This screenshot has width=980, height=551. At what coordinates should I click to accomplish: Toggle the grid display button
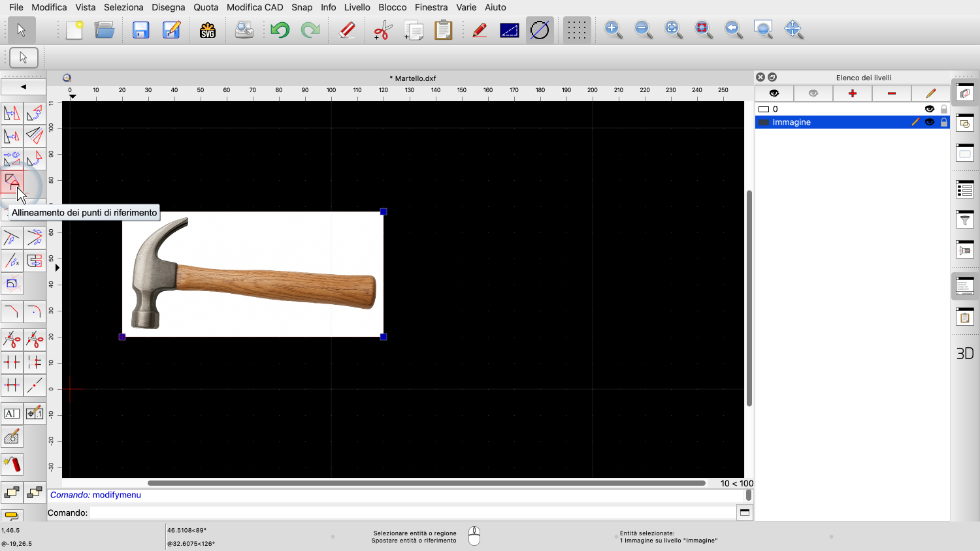576,30
